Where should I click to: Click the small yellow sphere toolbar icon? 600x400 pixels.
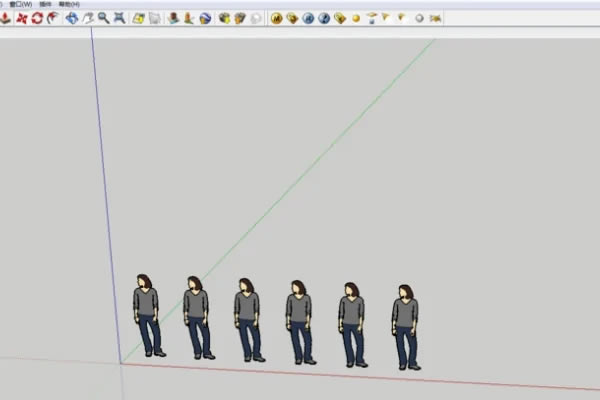click(x=355, y=18)
